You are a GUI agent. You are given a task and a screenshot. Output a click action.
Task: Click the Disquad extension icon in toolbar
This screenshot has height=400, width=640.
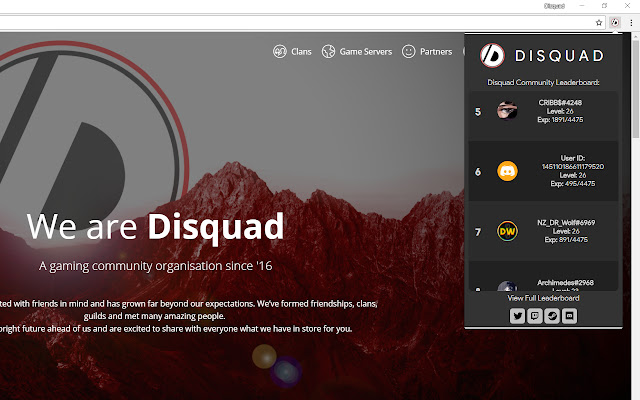(x=615, y=23)
